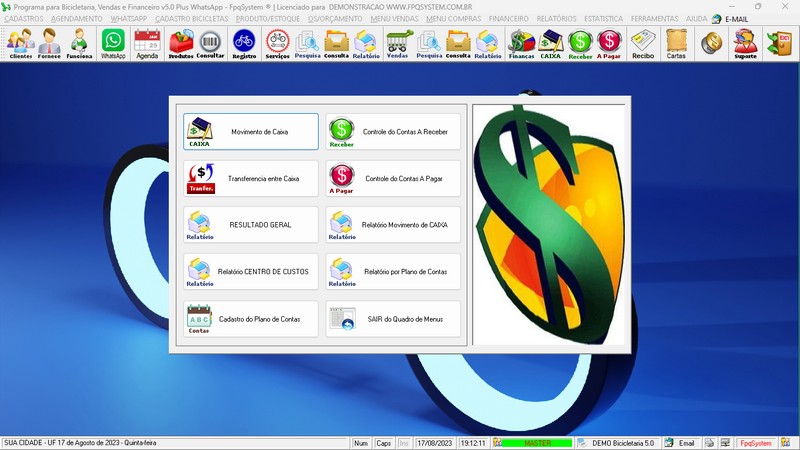Open the bicycle Registro icon

point(243,42)
